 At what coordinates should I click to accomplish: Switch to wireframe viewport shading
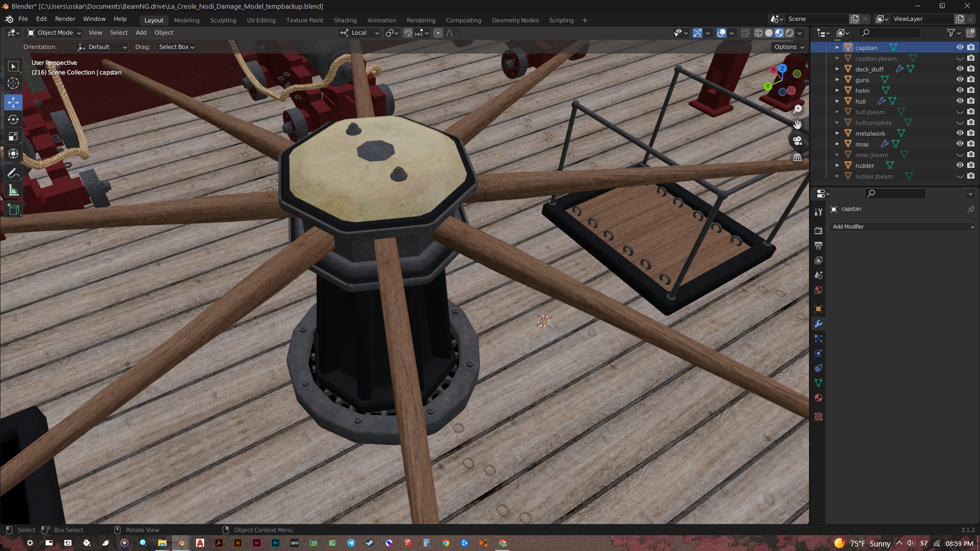tap(758, 33)
